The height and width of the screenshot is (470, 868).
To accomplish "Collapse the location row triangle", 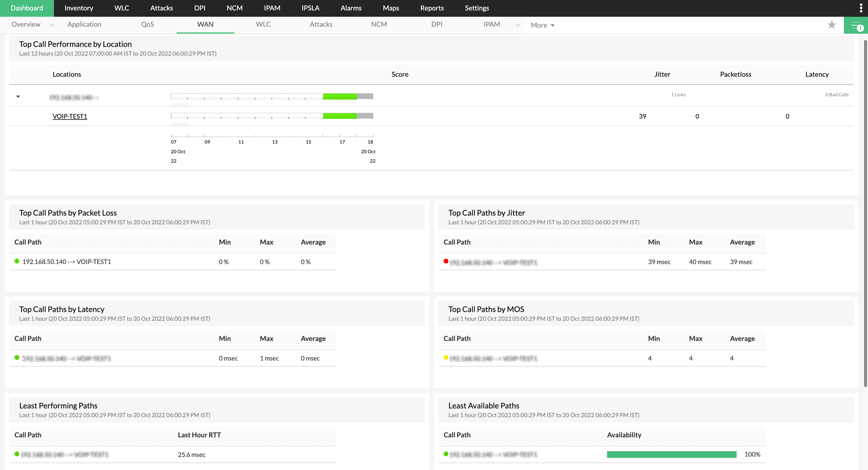I will pos(18,97).
